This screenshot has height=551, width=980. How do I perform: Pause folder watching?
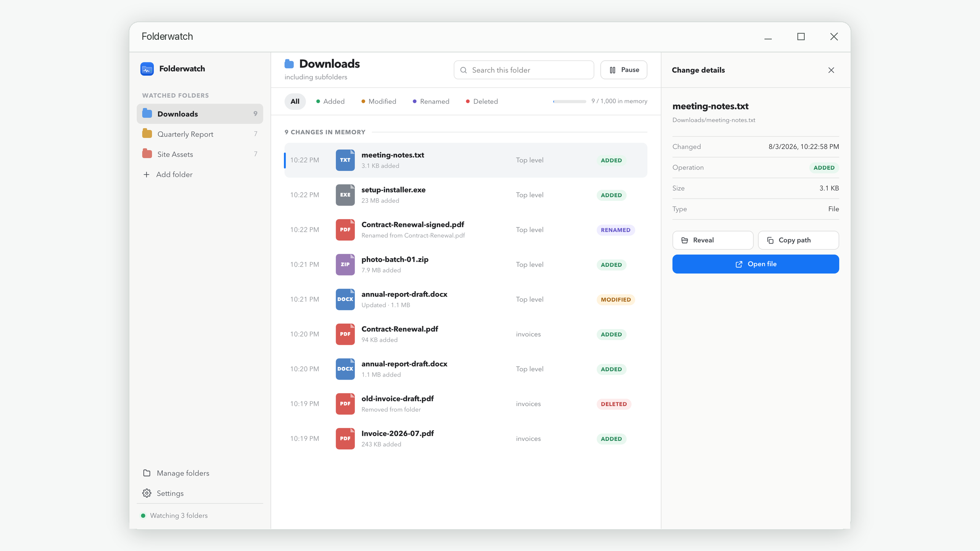tap(624, 70)
